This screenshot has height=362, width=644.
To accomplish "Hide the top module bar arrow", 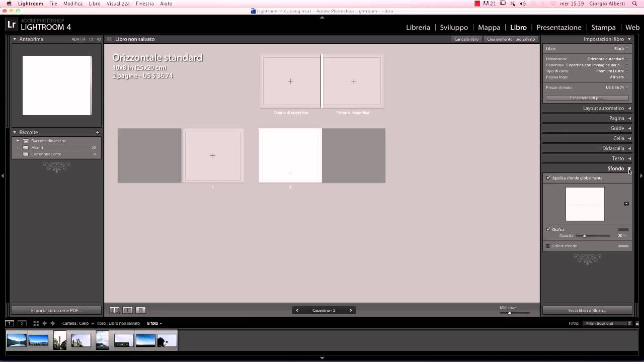I will (x=322, y=17).
